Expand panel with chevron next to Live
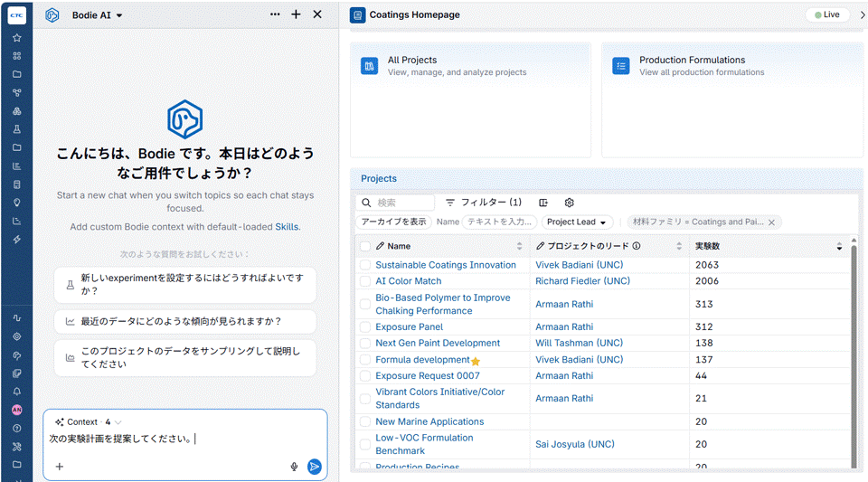 (862, 15)
